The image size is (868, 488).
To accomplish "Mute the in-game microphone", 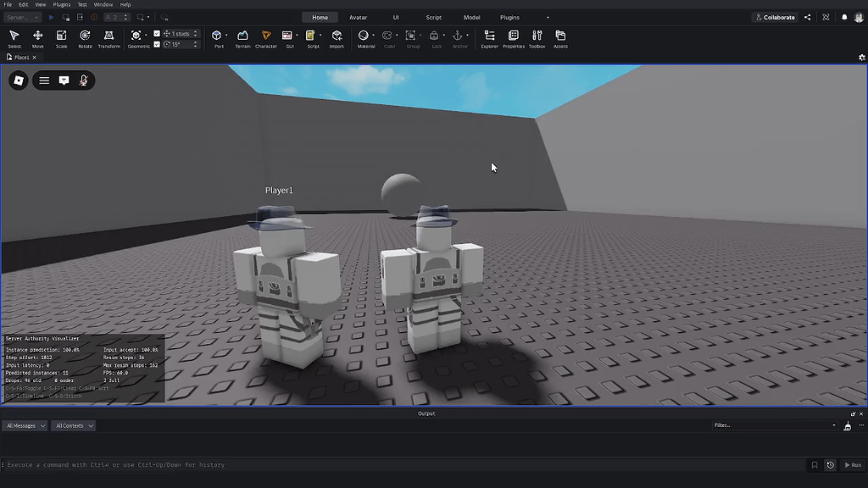I will coord(84,80).
